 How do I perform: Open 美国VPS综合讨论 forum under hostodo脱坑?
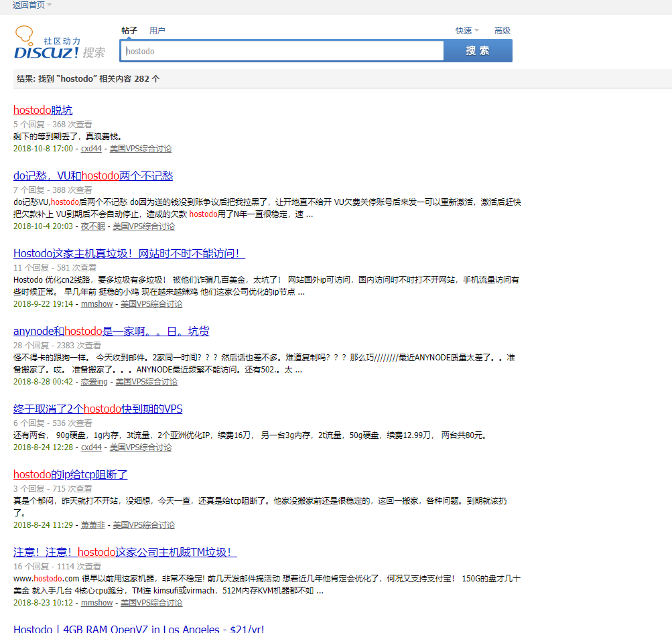141,149
